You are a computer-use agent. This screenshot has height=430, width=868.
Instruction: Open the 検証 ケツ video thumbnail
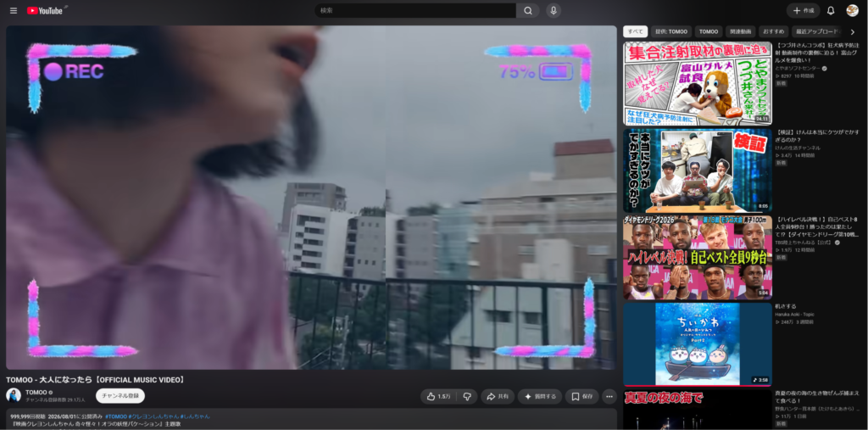(698, 170)
